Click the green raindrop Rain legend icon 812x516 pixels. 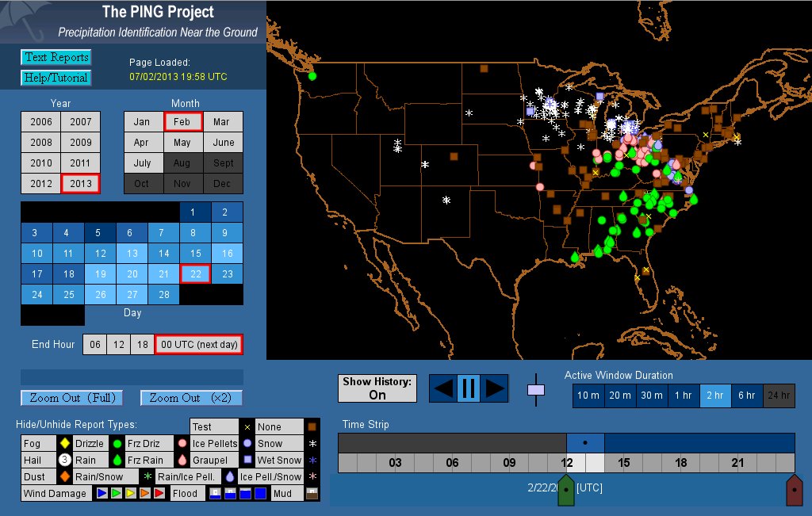click(x=117, y=460)
